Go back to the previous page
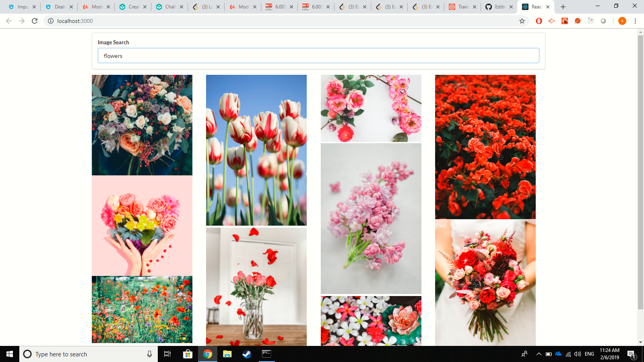Image resolution: width=644 pixels, height=362 pixels. click(x=9, y=21)
